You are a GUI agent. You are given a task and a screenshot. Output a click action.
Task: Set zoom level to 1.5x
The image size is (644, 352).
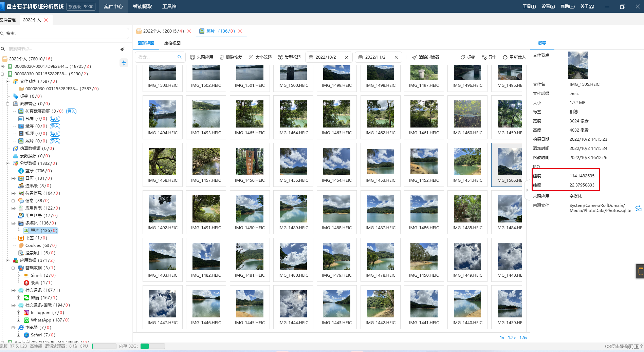(x=523, y=338)
